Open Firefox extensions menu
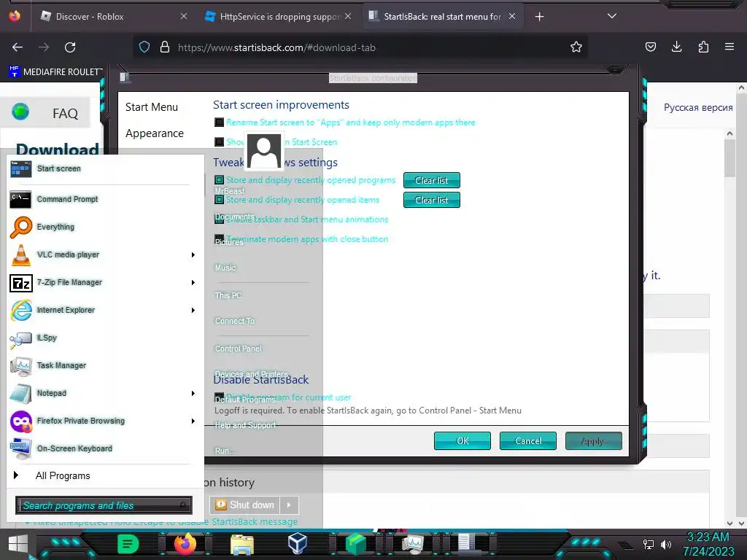The image size is (747, 560). 703,47
